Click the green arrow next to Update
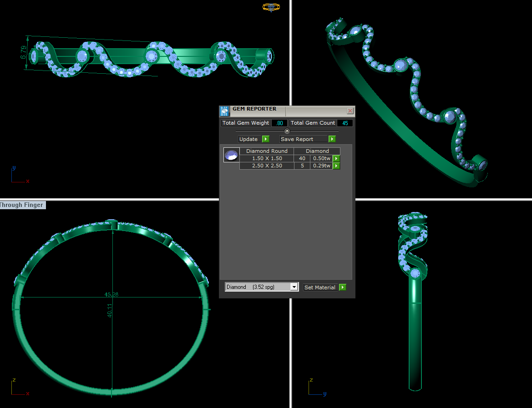This screenshot has width=532, height=408. [x=266, y=139]
